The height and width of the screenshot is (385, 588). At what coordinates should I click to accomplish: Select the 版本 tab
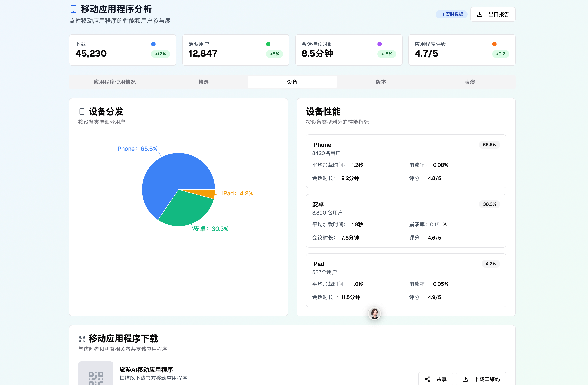pos(381,82)
